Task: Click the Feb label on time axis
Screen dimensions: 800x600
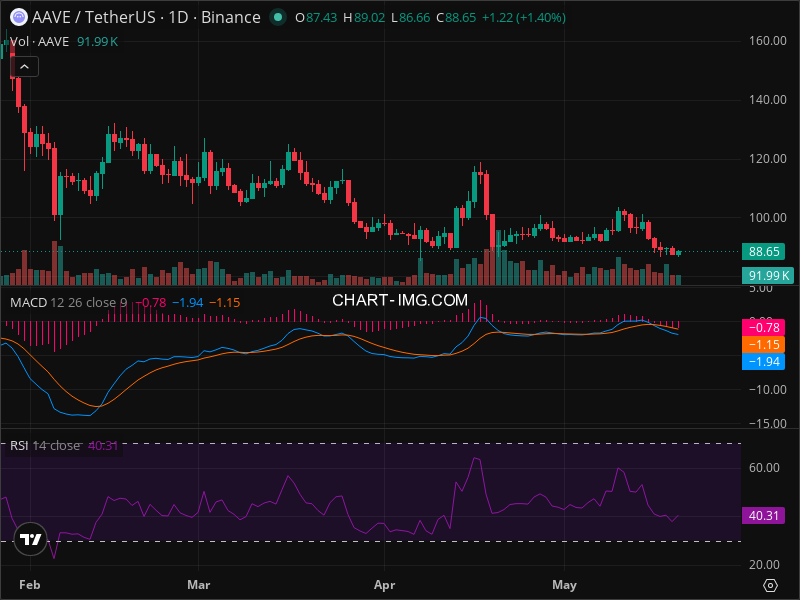Action: point(30,585)
